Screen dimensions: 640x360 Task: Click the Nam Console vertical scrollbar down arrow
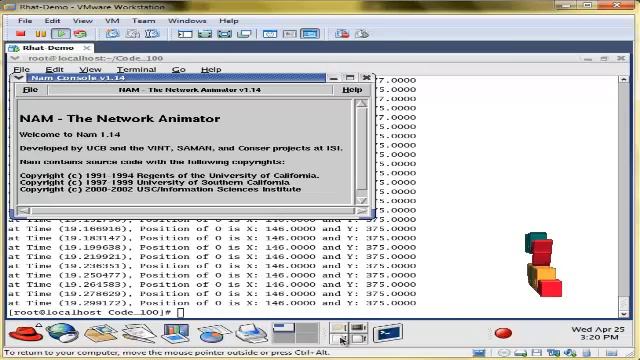[x=361, y=200]
